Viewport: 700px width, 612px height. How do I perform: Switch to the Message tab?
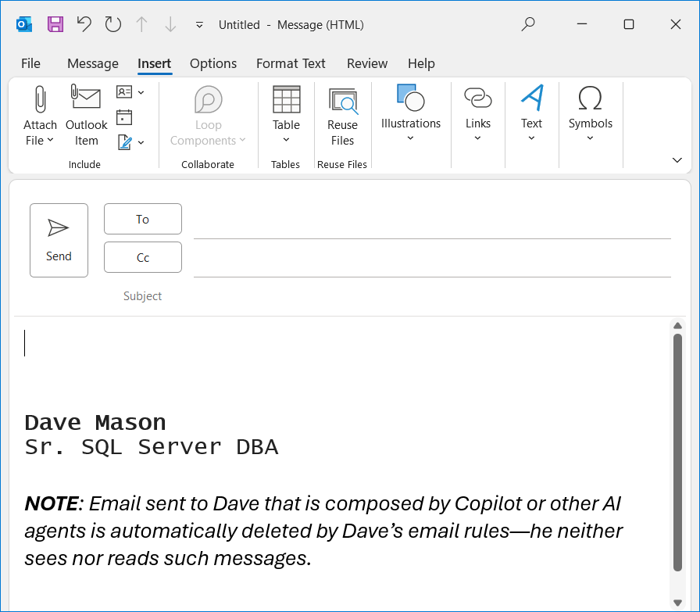pyautogui.click(x=93, y=63)
